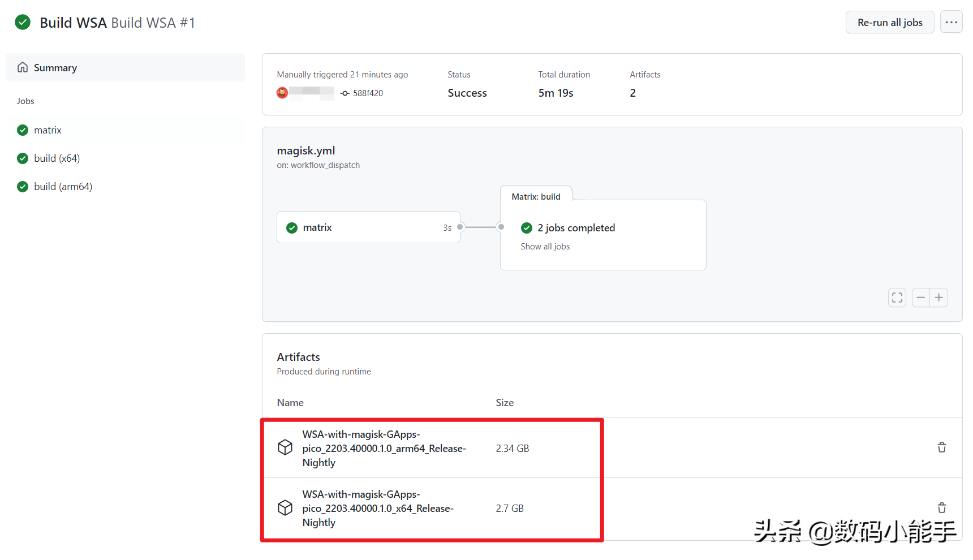Click the Matrix: build tab label
The image size is (973, 560).
click(536, 197)
